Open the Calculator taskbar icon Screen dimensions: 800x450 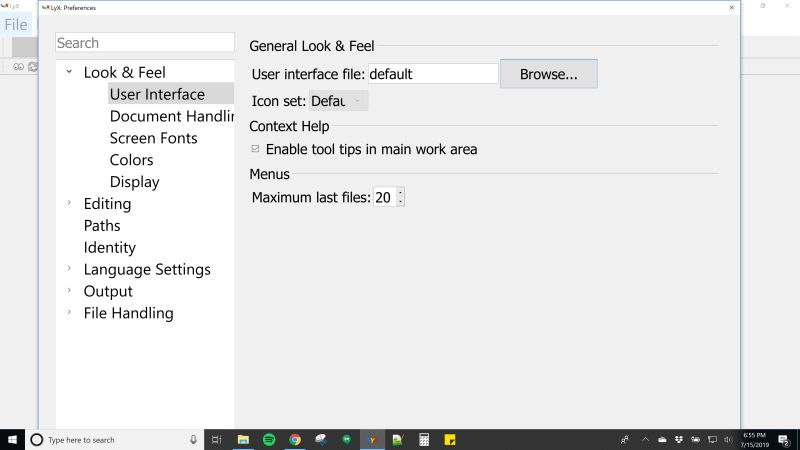click(x=424, y=439)
